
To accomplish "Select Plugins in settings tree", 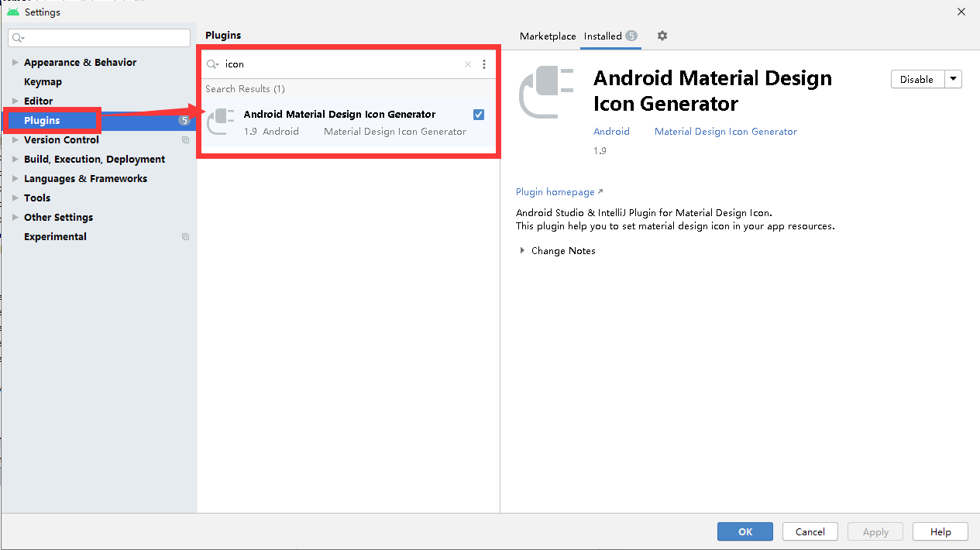I will click(x=42, y=121).
